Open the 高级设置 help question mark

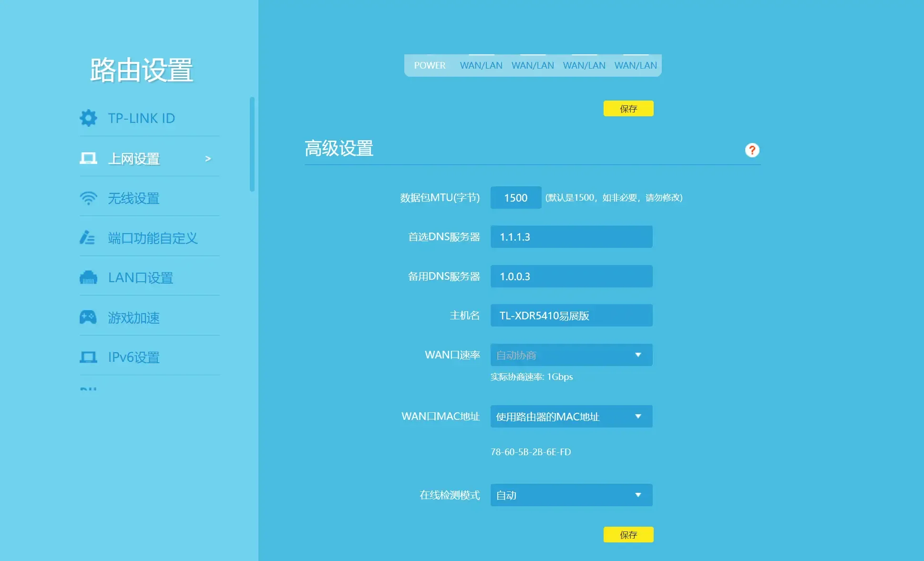[x=752, y=150]
